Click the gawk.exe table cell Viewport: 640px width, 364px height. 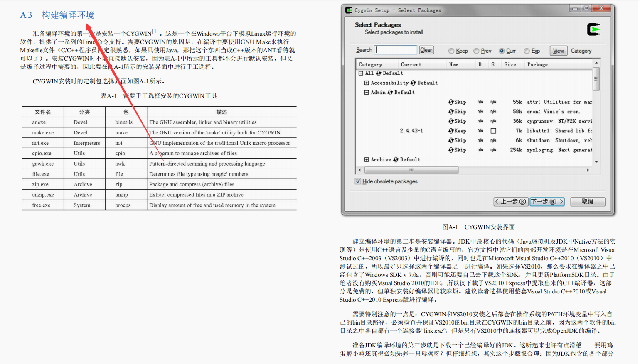coord(43,164)
